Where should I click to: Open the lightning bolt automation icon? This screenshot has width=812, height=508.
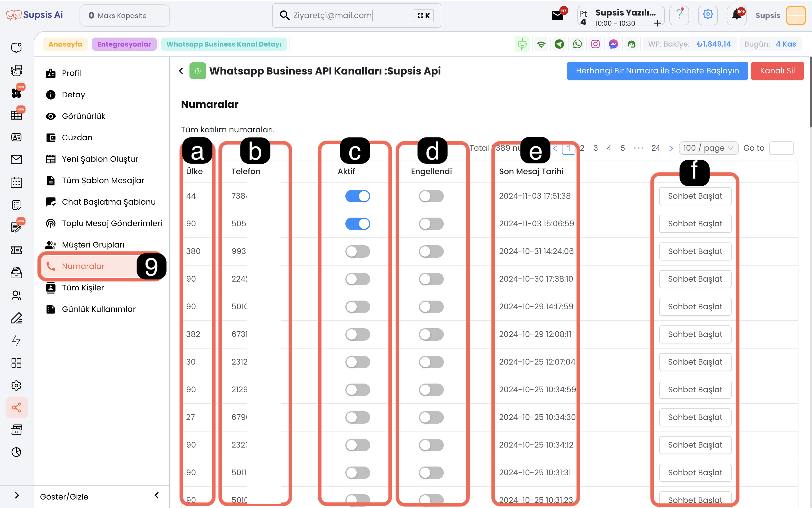(16, 340)
